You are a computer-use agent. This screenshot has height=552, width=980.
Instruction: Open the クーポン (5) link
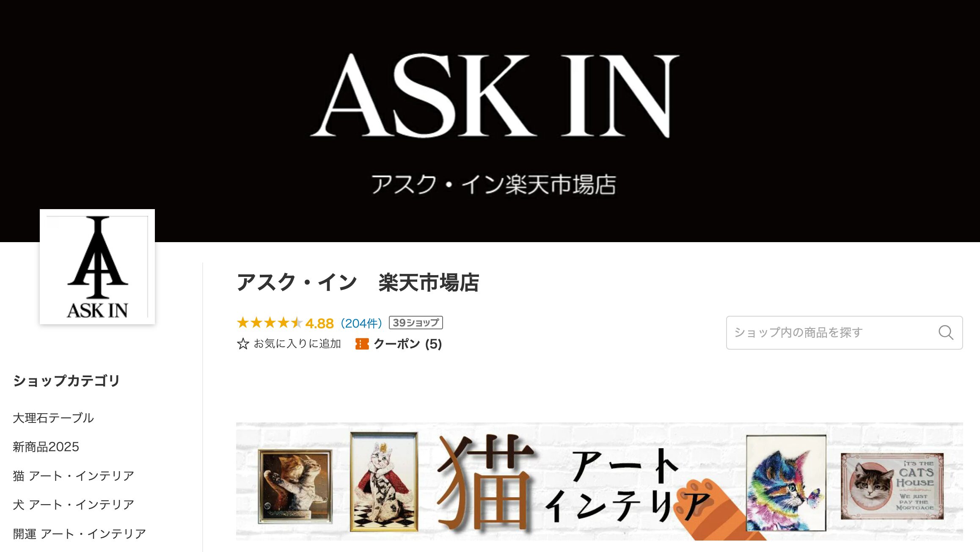[399, 344]
